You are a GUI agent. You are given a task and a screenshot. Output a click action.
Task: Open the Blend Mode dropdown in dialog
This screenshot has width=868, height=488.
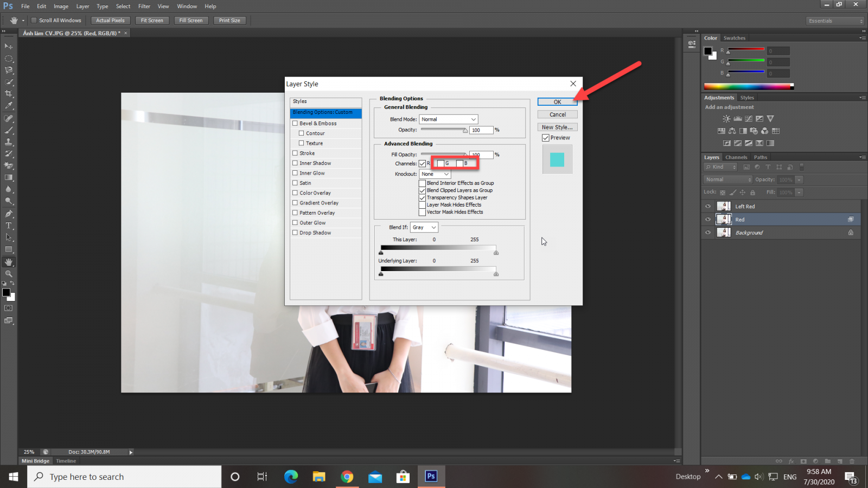(x=449, y=119)
